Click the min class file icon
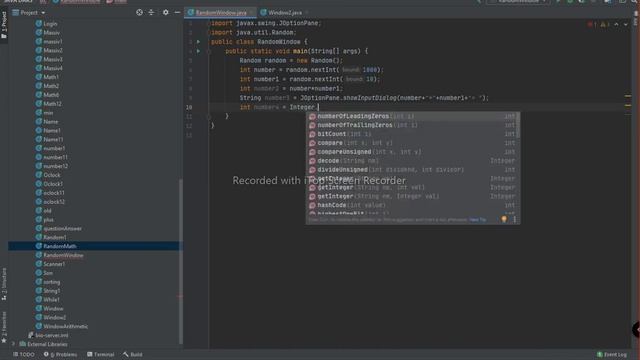The height and width of the screenshot is (360, 640). click(39, 113)
